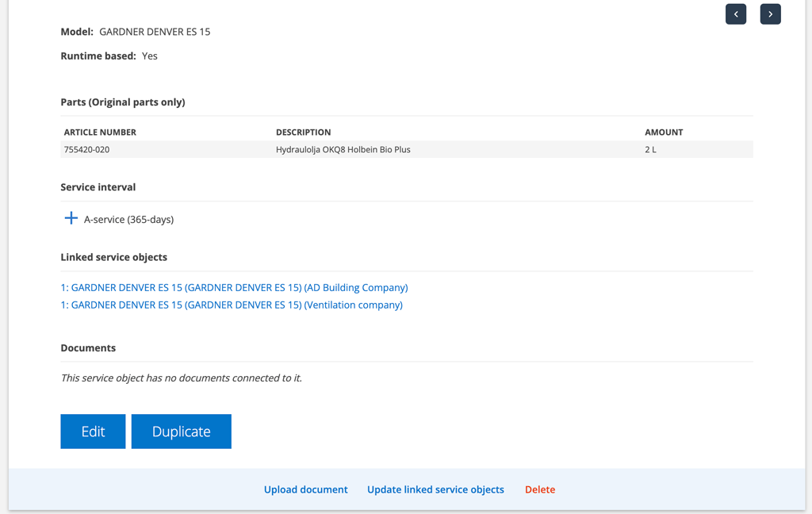This screenshot has height=514, width=812.
Task: Click the ARTICLE NUMBER column header
Action: tap(100, 132)
